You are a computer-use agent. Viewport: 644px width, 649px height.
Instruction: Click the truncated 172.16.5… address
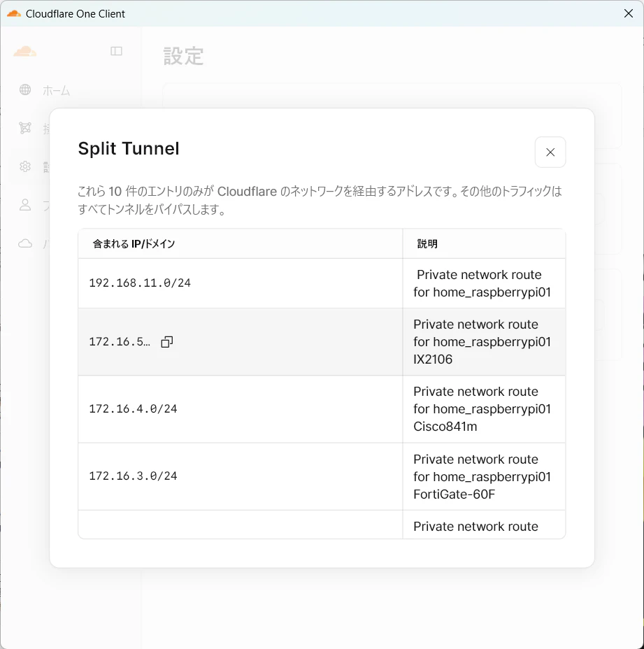120,342
